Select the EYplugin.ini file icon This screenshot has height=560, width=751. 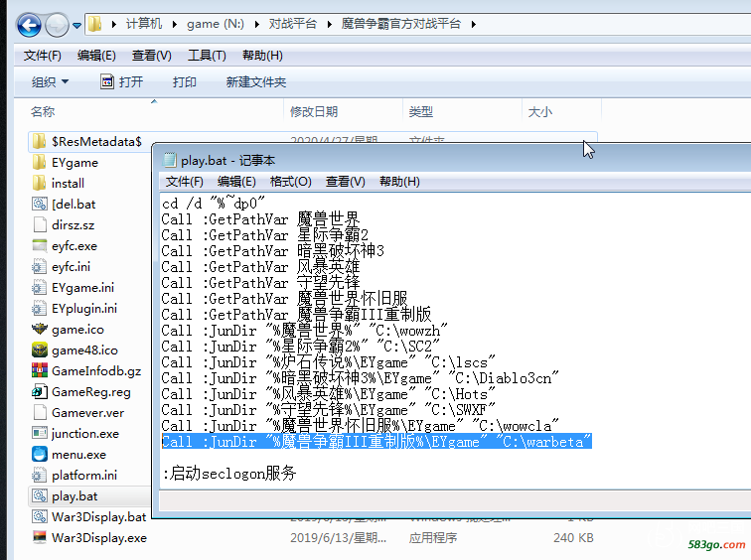click(x=40, y=308)
